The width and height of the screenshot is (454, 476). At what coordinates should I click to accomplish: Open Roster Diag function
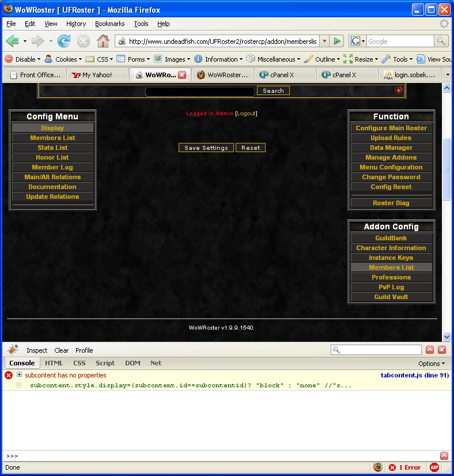391,203
